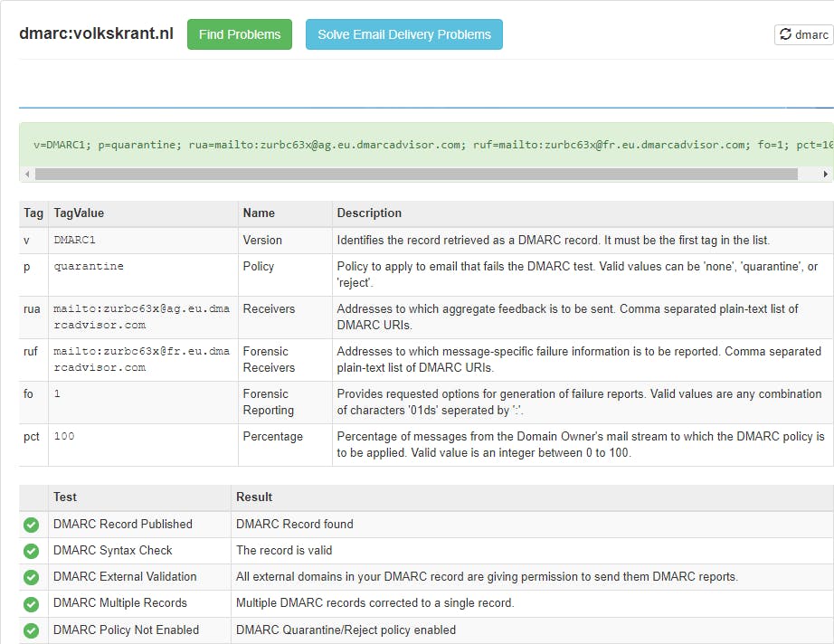Click the Find Problems button
Viewport: 834px width, 644px height.
pos(240,34)
